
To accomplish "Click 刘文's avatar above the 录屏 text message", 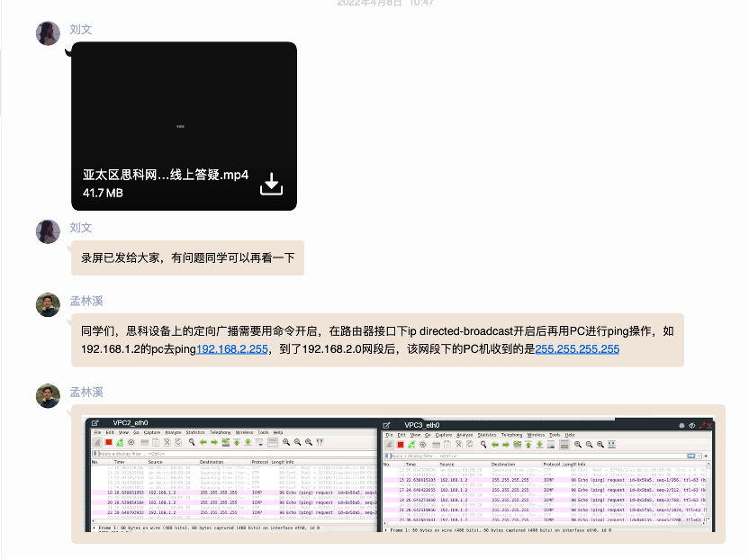I will coord(48,231).
